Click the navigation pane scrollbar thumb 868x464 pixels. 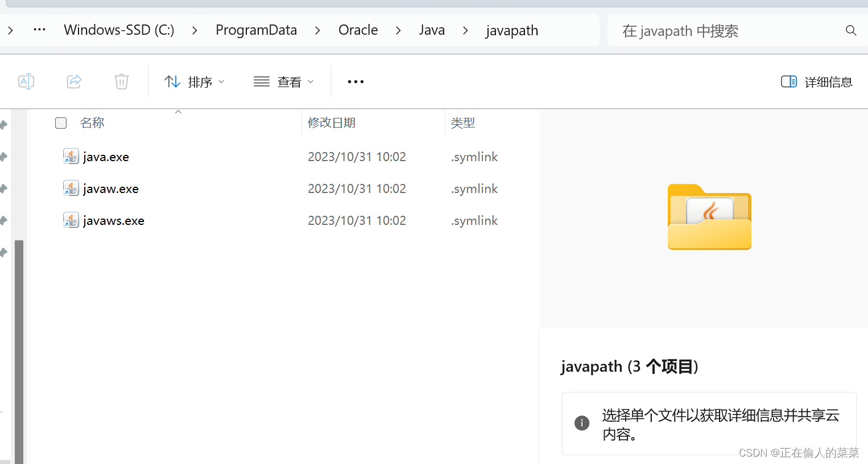point(19,352)
